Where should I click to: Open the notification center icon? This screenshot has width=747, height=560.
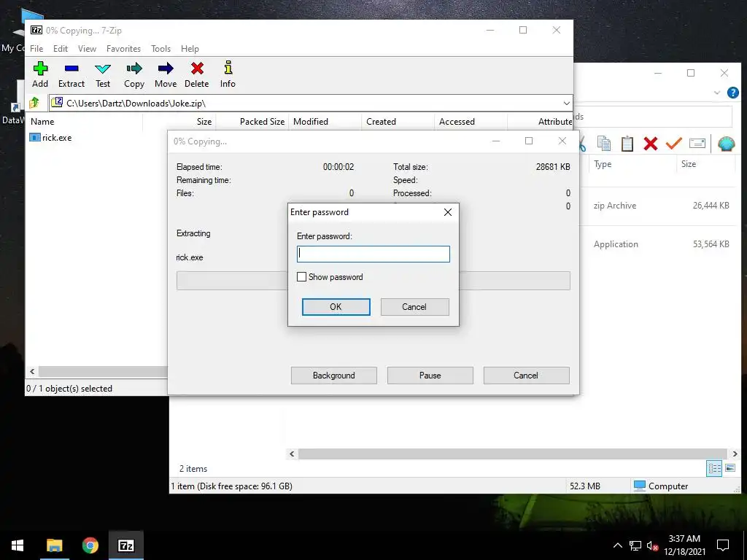[x=723, y=545]
